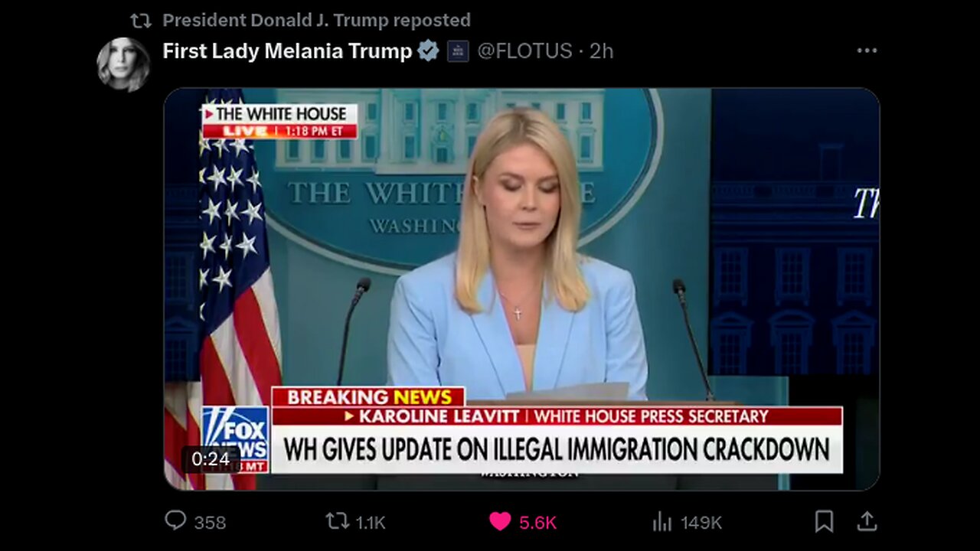This screenshot has width=980, height=551.
Task: Click the verified checkmark badge
Action: pyautogui.click(x=428, y=51)
